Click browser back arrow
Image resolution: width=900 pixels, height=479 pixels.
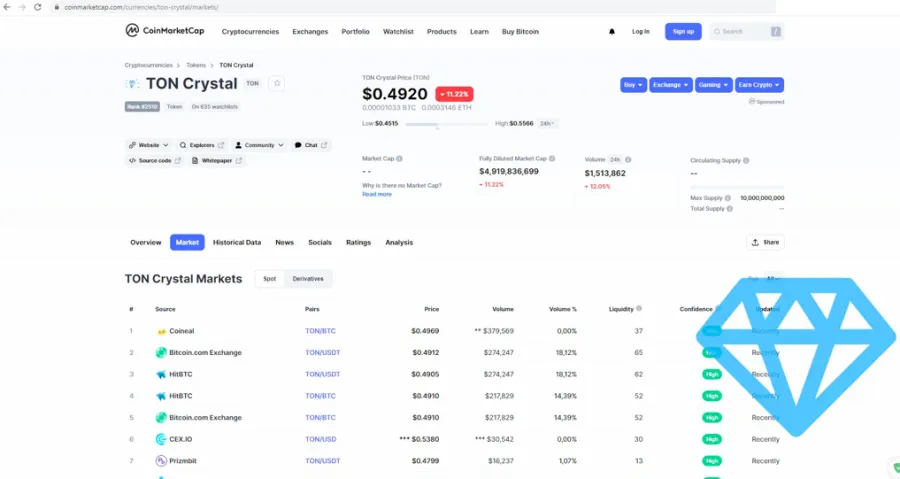tap(7, 7)
